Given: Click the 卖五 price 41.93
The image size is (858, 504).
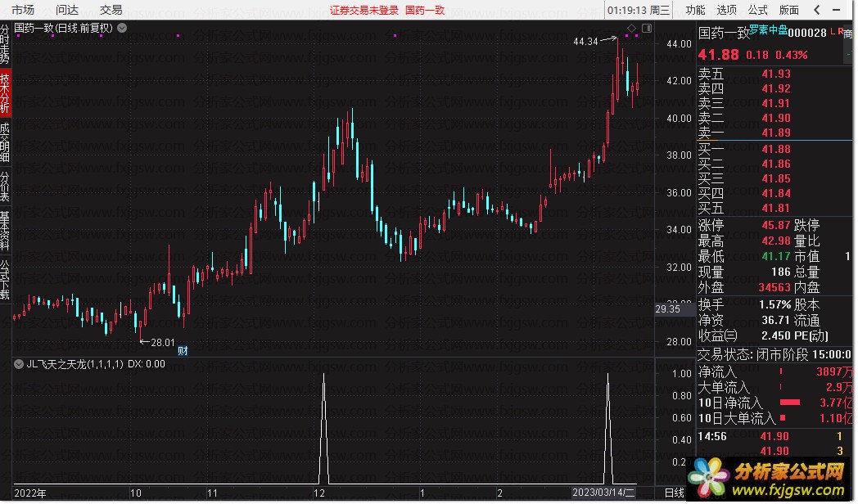Looking at the screenshot, I should coord(776,74).
